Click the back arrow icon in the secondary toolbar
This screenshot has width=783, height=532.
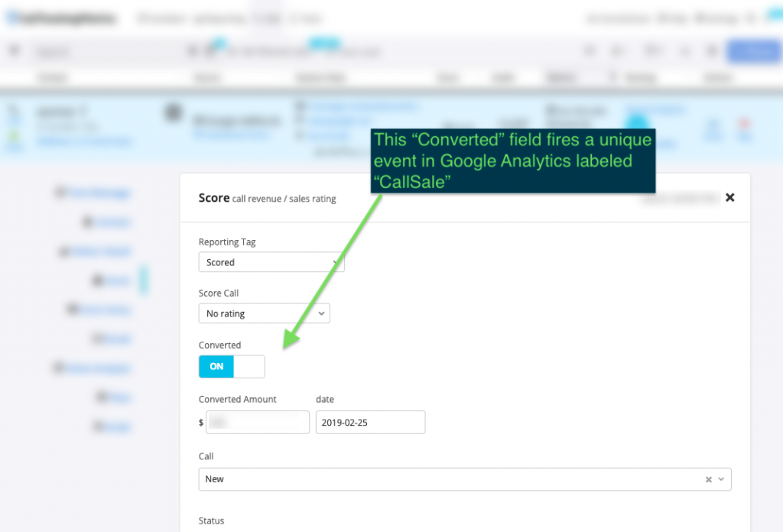point(13,50)
